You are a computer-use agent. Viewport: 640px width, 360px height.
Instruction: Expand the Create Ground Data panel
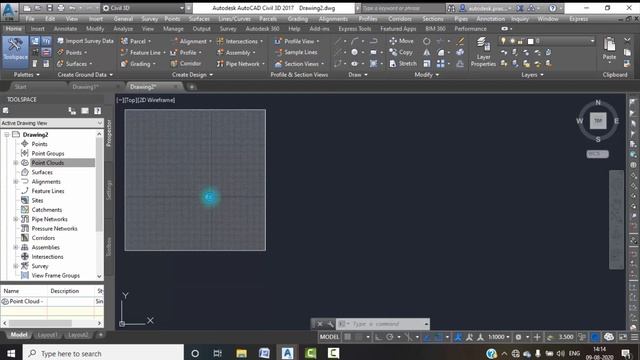point(85,75)
